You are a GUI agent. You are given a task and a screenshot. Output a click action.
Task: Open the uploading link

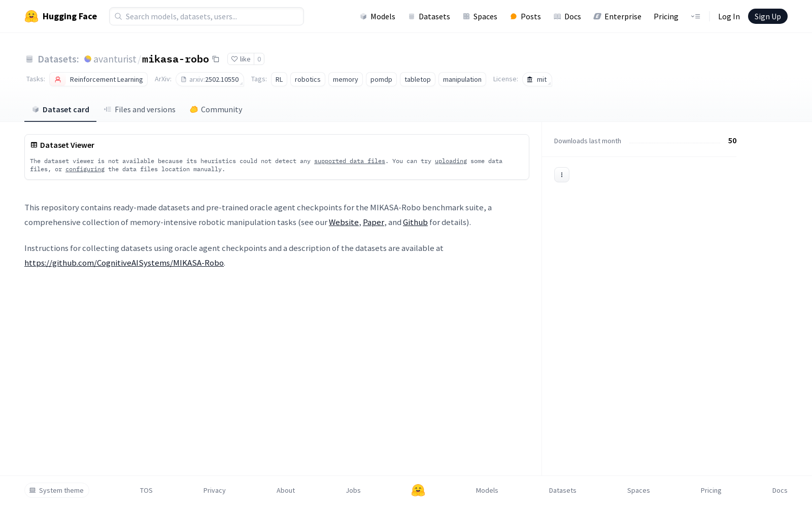click(451, 161)
